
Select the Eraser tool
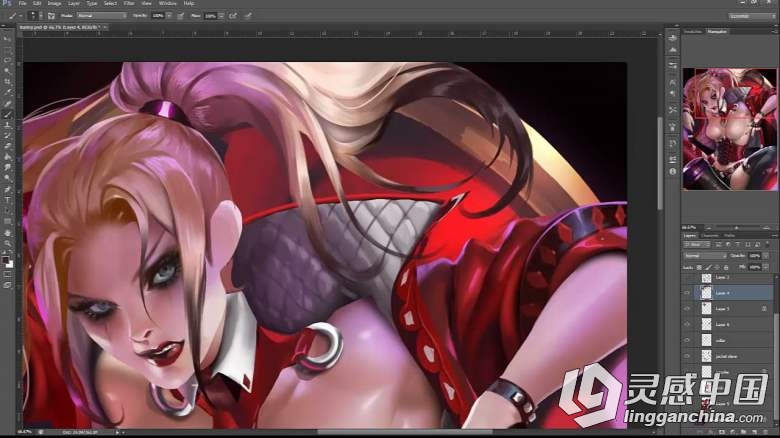(x=7, y=146)
